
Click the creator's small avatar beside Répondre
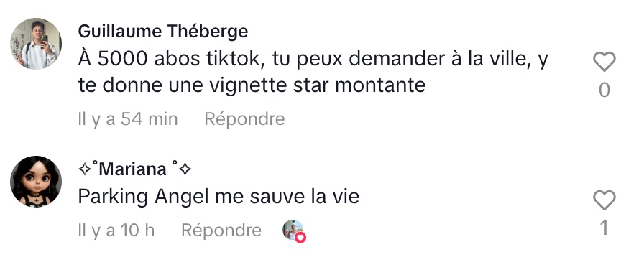click(x=293, y=230)
